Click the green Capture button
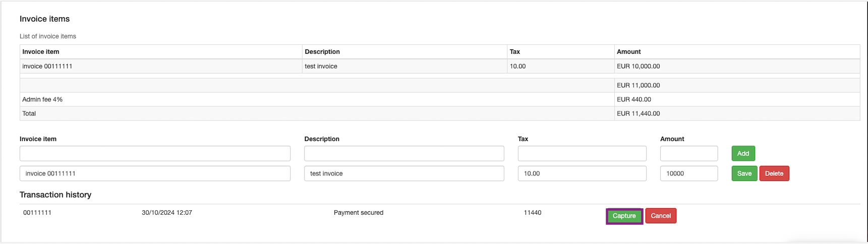Image resolution: width=868 pixels, height=244 pixels. click(x=624, y=216)
